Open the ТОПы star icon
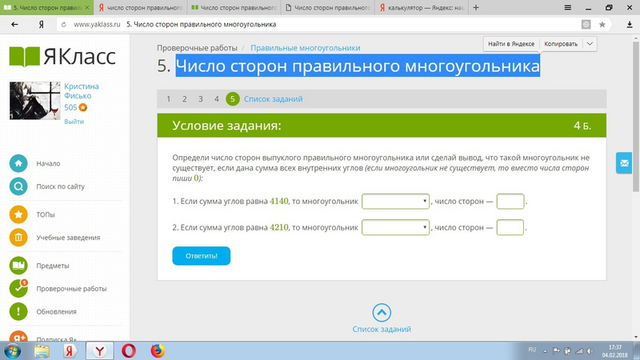The height and width of the screenshot is (360, 640). (18, 214)
